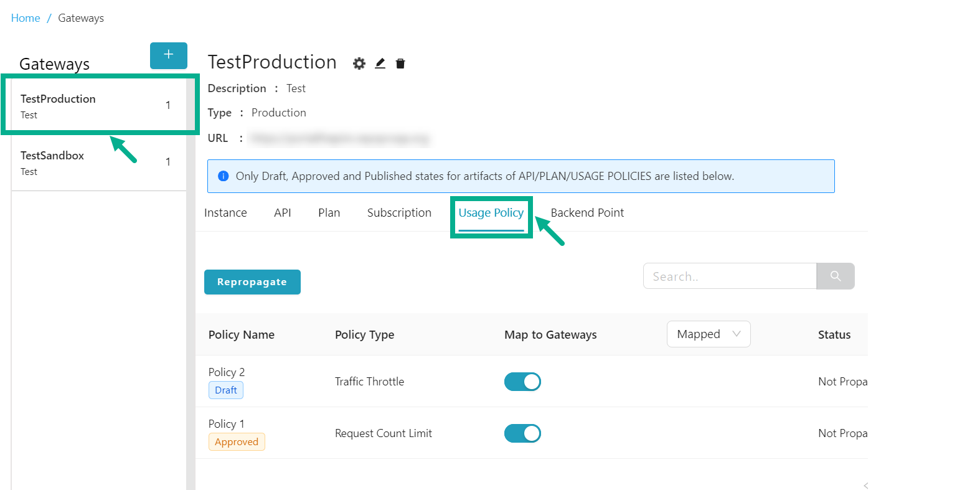This screenshot has width=980, height=490.
Task: Click the search magnifier button
Action: [x=835, y=276]
